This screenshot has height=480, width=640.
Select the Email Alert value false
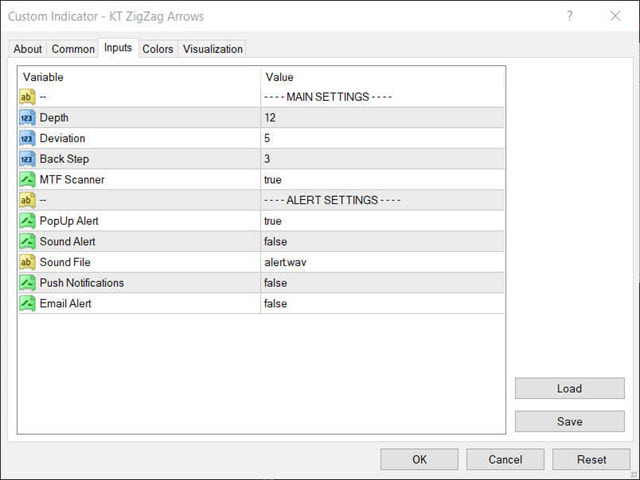tap(276, 303)
